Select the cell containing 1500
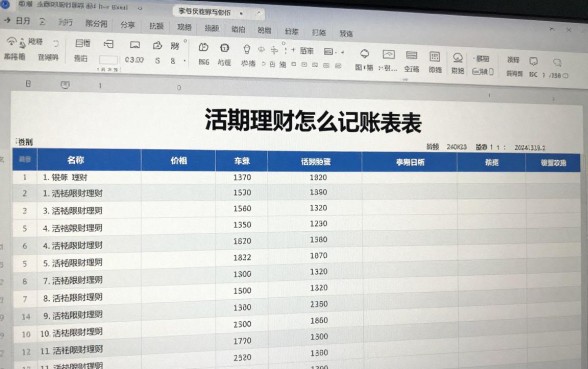Viewport: 588px width, 369px height. [x=242, y=291]
